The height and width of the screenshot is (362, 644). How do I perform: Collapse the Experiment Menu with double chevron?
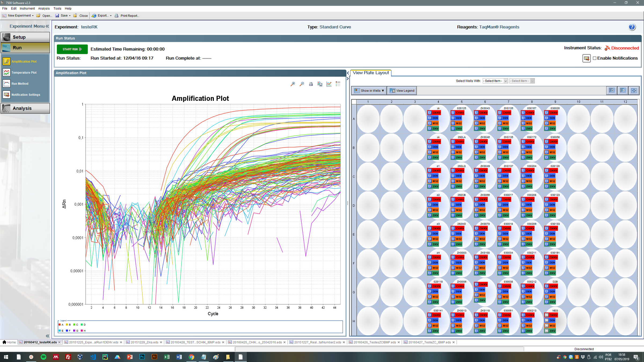pyautogui.click(x=47, y=26)
